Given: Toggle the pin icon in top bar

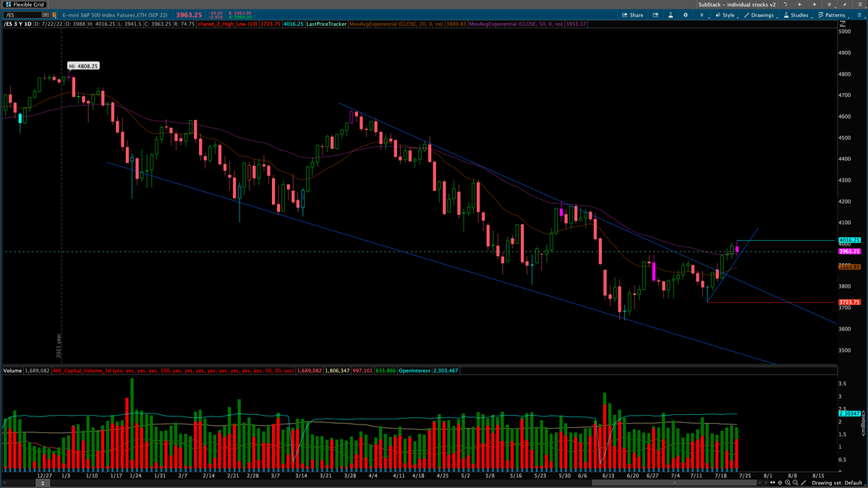Looking at the screenshot, I should coord(845,4).
